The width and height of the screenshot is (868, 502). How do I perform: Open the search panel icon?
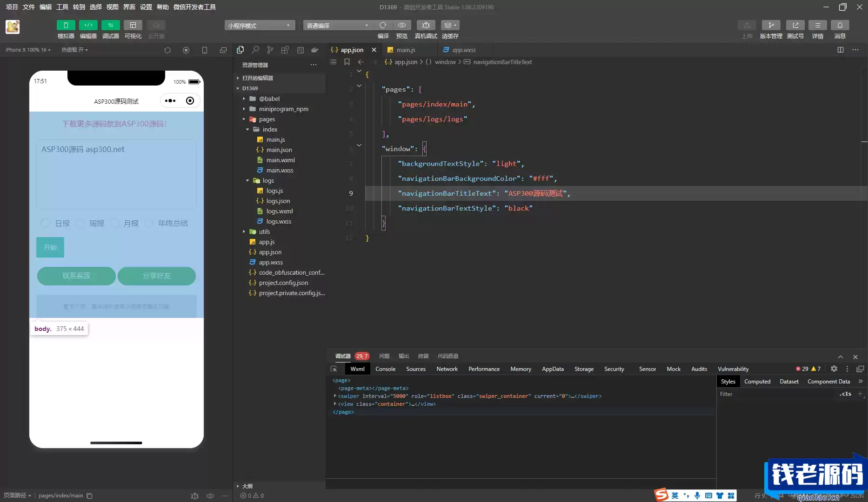pos(255,50)
